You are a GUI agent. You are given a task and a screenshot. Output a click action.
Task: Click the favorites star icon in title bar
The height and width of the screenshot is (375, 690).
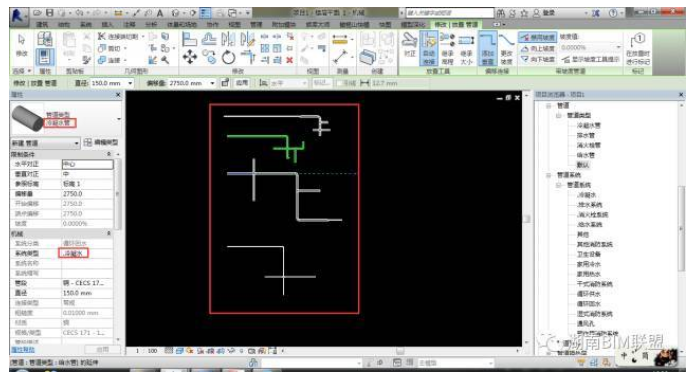[524, 13]
